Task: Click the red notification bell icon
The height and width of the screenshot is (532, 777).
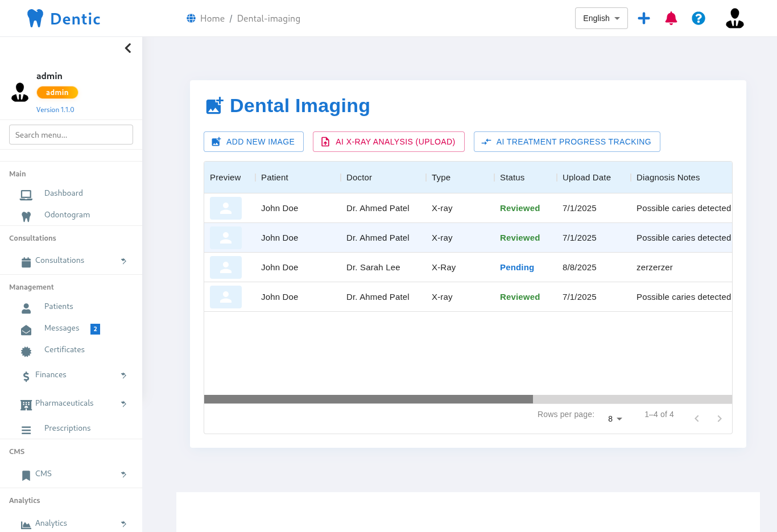Action: [x=671, y=18]
